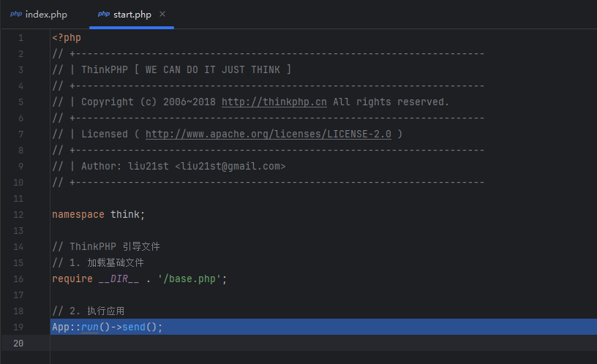597x364 pixels.
Task: Open the apache.org LICENSE-2.0 link
Action: [x=268, y=134]
